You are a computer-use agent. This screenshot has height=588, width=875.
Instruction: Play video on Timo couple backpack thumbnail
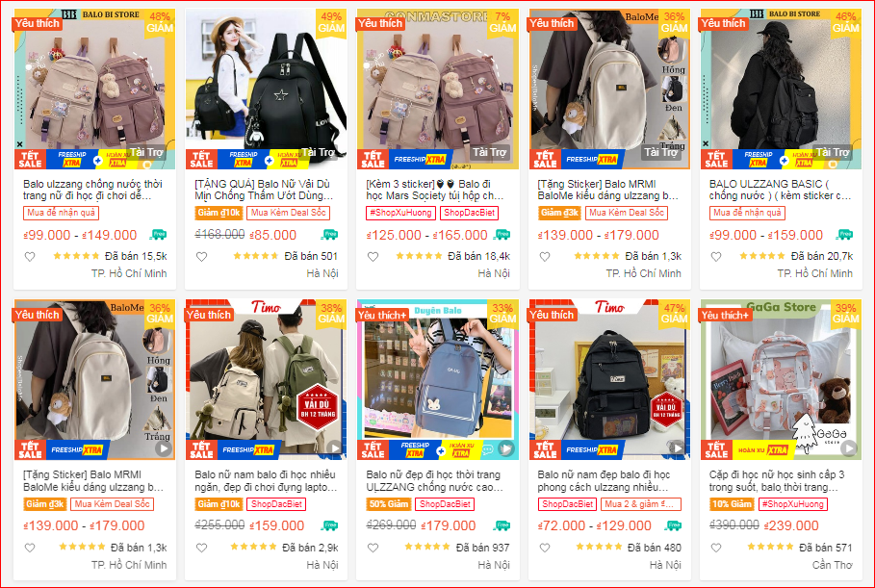[x=334, y=448]
